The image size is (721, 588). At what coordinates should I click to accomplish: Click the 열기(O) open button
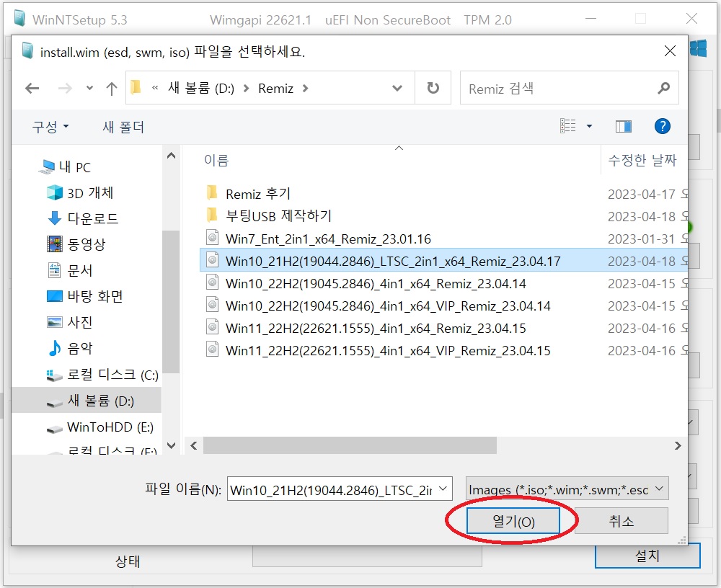(513, 521)
